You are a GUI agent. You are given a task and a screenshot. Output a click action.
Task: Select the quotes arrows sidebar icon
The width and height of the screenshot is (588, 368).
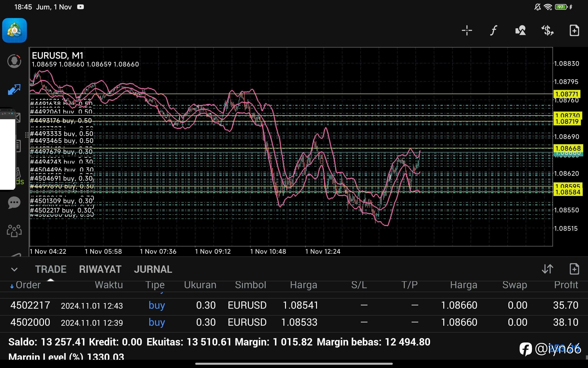[14, 89]
